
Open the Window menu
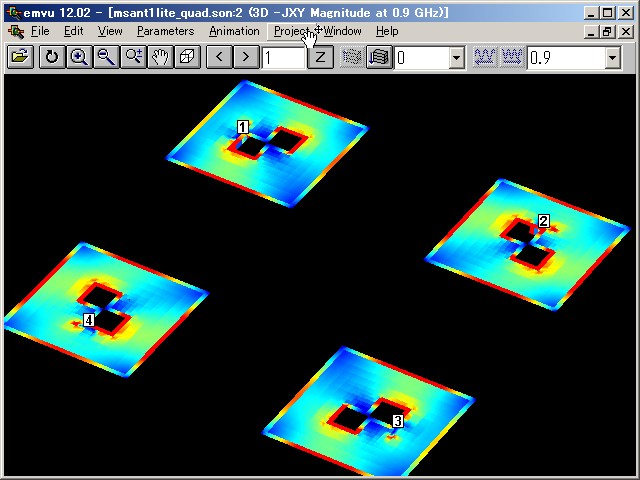[x=342, y=31]
